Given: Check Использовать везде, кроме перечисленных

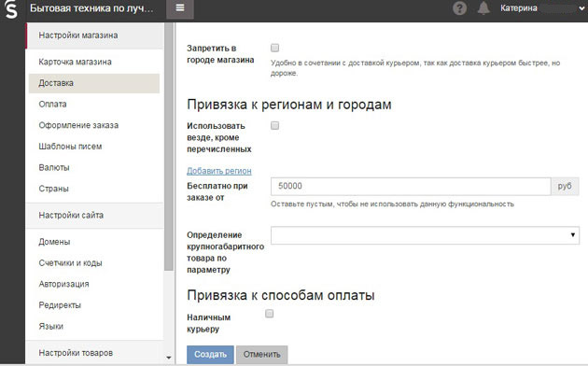Looking at the screenshot, I should click(x=275, y=126).
